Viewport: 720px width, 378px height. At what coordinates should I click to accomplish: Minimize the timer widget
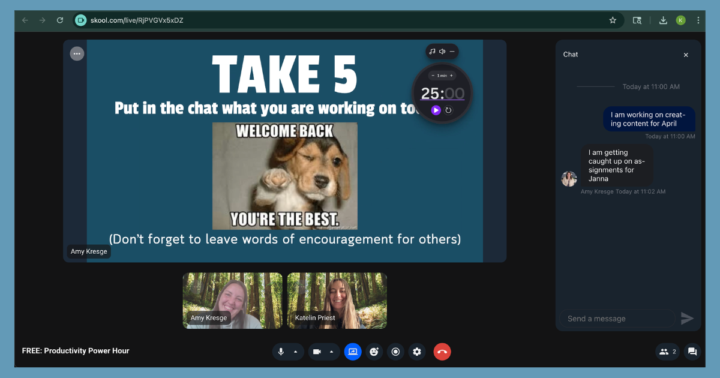(452, 51)
